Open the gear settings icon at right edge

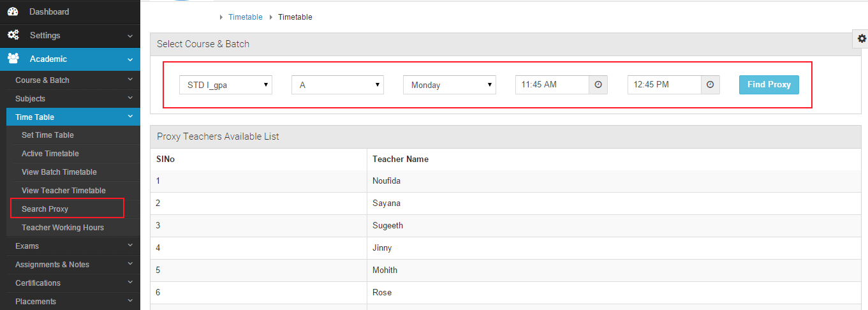[x=862, y=38]
